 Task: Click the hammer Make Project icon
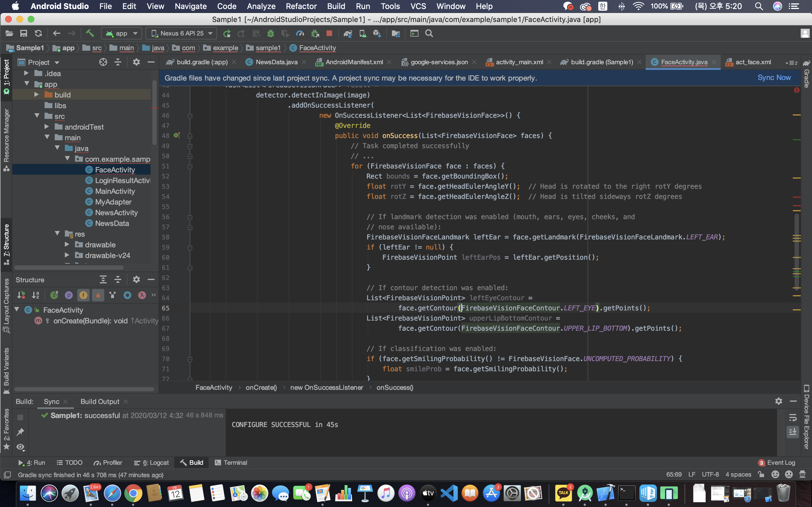[x=90, y=33]
